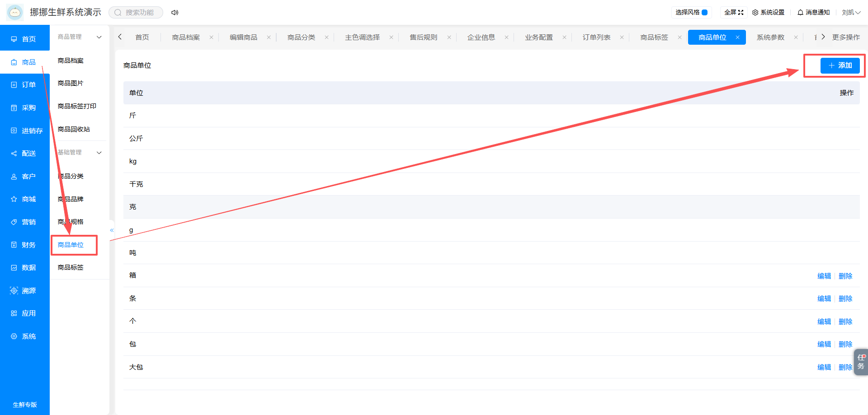Open the 营销 marketing sidebar item

pos(24,222)
